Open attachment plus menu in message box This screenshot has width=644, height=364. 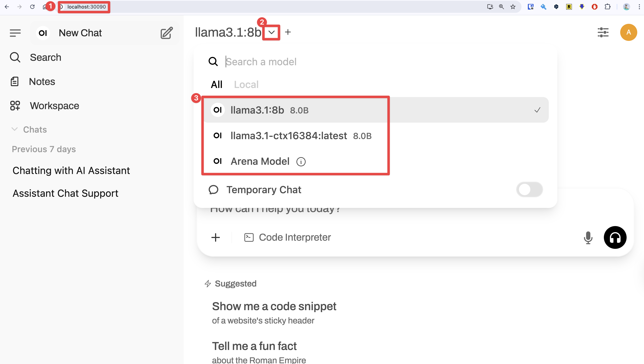215,237
